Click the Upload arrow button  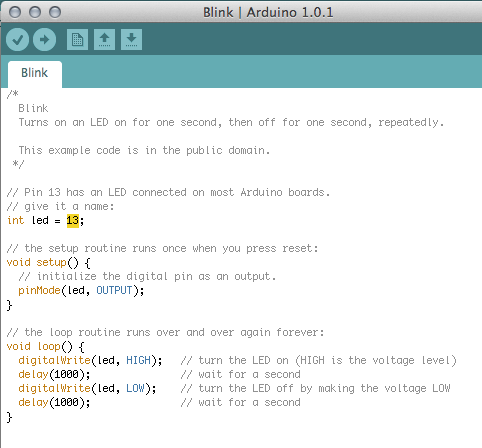[x=44, y=40]
